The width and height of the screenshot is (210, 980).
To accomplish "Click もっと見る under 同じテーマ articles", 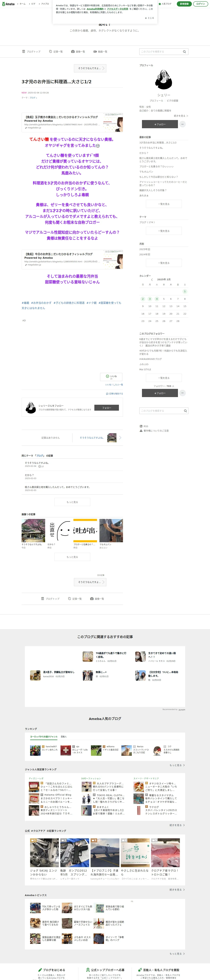I will click(72, 502).
